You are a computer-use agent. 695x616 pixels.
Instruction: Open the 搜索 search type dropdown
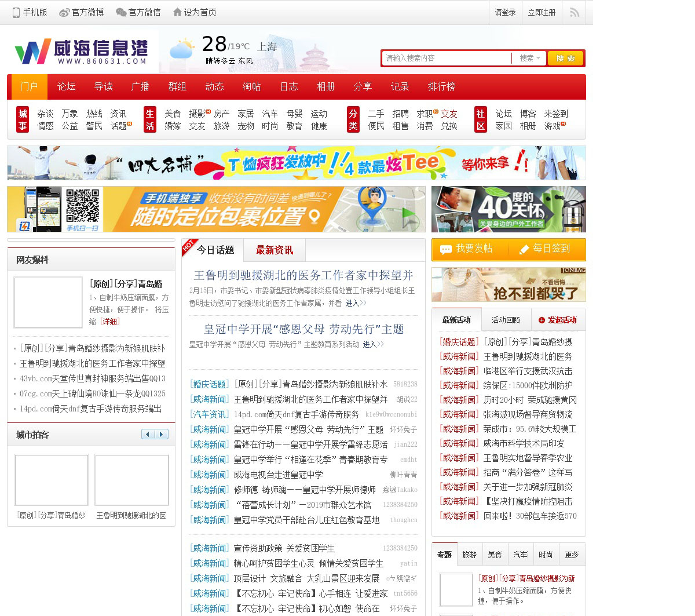coord(529,58)
